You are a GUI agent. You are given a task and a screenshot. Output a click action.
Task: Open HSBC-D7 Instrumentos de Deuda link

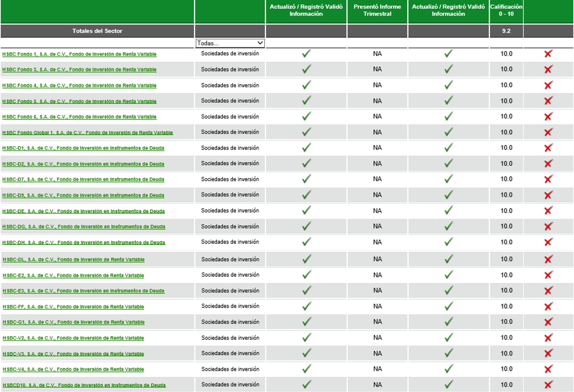(83, 180)
